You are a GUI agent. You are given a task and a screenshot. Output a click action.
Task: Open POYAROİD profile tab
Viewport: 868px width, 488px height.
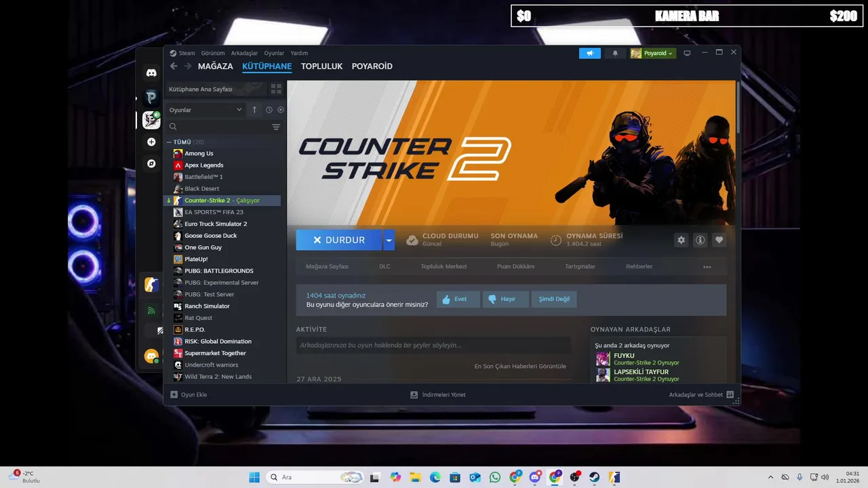tap(372, 66)
